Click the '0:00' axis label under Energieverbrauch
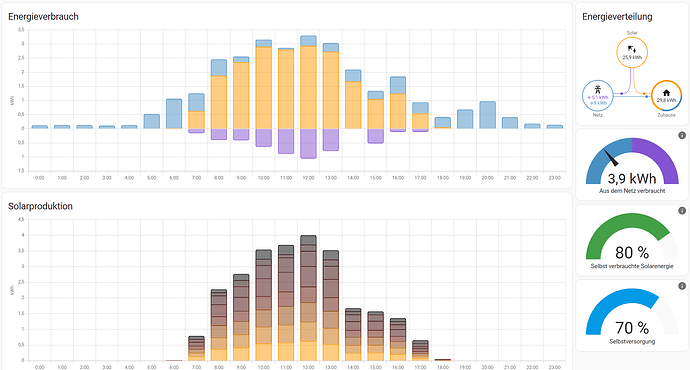 40,178
